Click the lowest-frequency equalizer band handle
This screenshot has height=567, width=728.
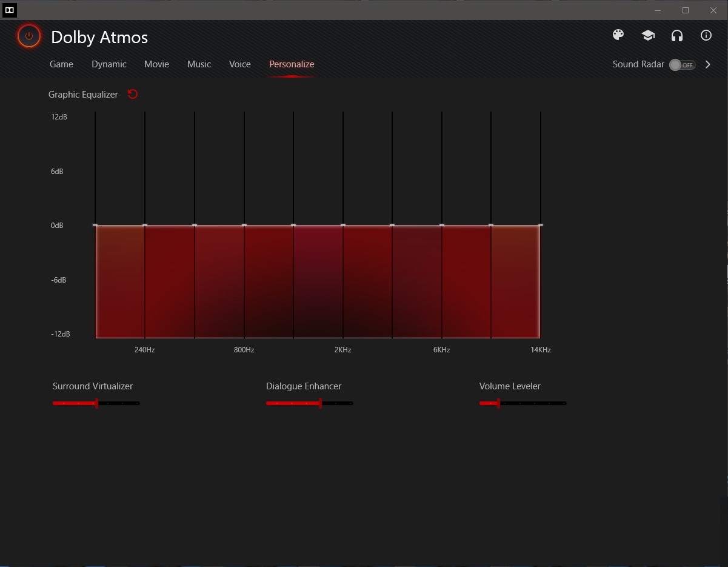(x=95, y=225)
